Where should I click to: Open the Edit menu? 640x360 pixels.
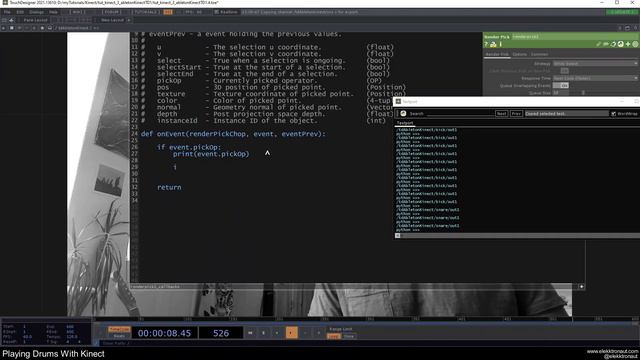point(20,12)
